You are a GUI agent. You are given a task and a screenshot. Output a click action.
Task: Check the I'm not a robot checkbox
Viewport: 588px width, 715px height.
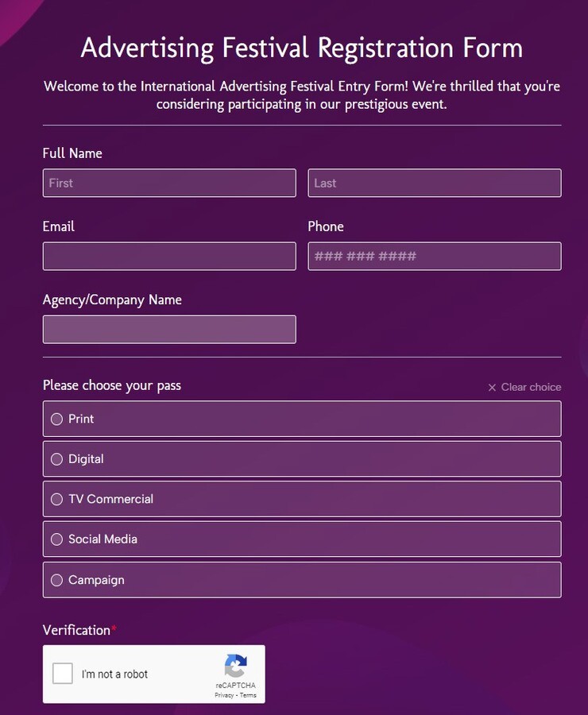pyautogui.click(x=62, y=672)
